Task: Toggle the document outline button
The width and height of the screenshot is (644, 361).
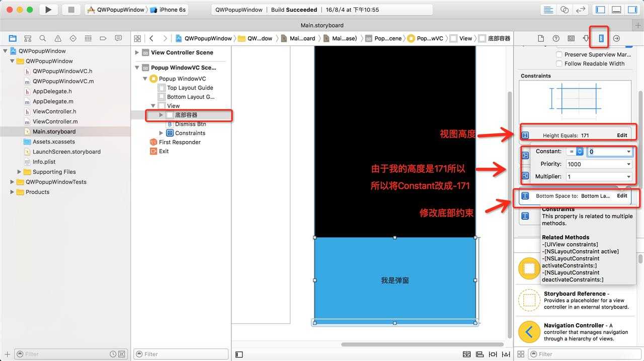Action: [x=239, y=354]
